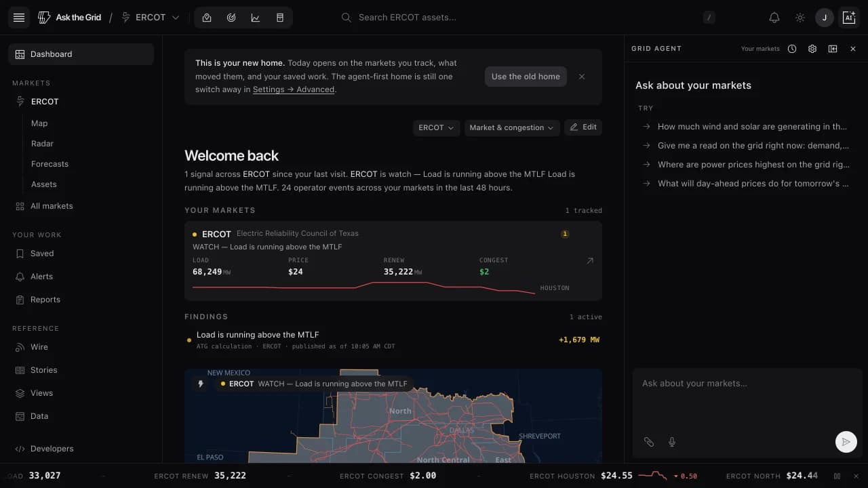
Task: Open the J user avatar menu
Action: 825,18
